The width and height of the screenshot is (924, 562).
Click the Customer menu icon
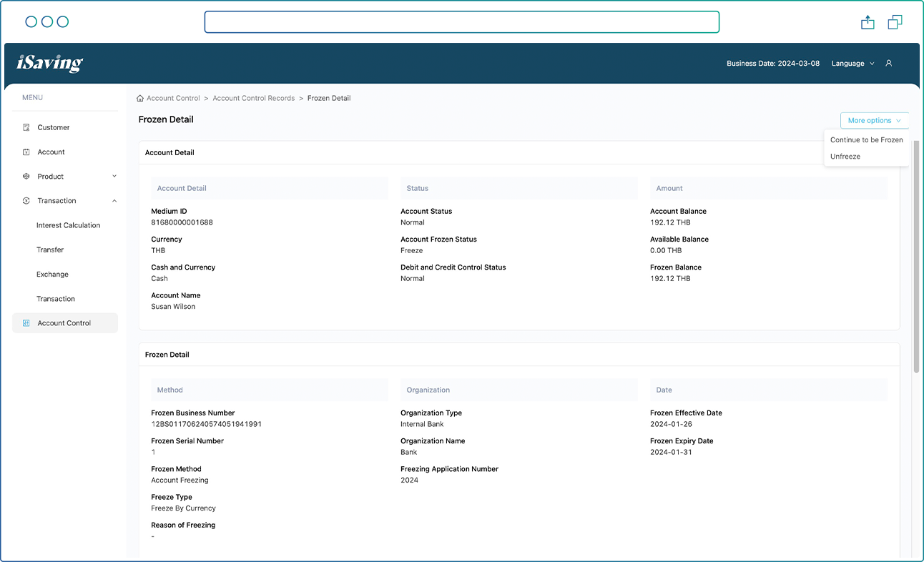(x=26, y=127)
